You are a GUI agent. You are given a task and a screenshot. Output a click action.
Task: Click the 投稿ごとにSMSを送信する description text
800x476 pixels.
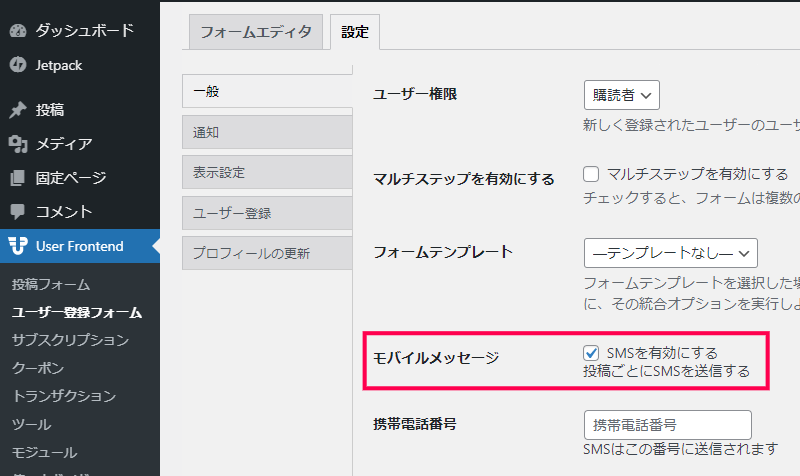pos(666,371)
